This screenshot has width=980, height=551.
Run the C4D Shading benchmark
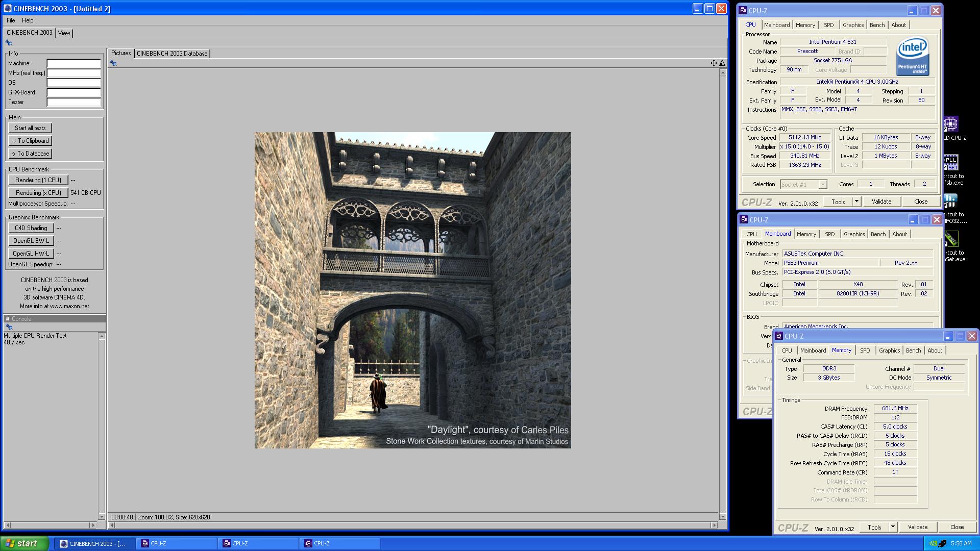31,228
